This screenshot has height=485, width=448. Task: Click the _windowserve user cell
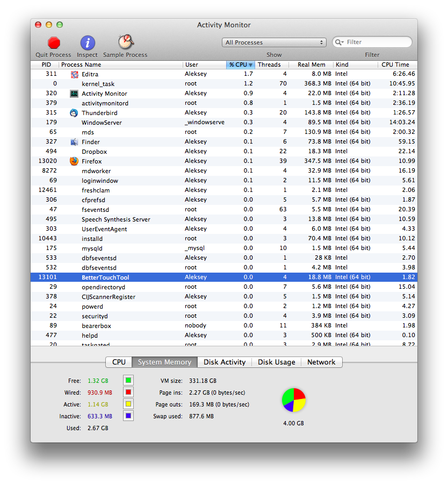point(205,122)
